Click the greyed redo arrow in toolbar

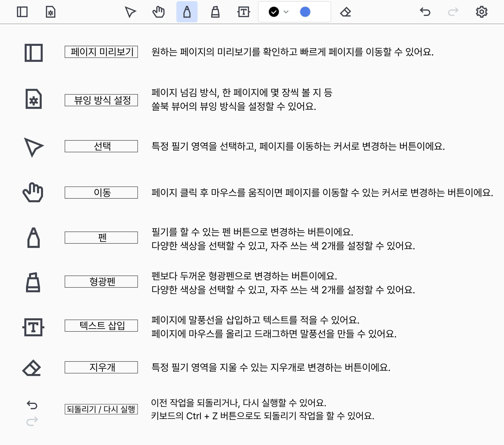(x=453, y=12)
